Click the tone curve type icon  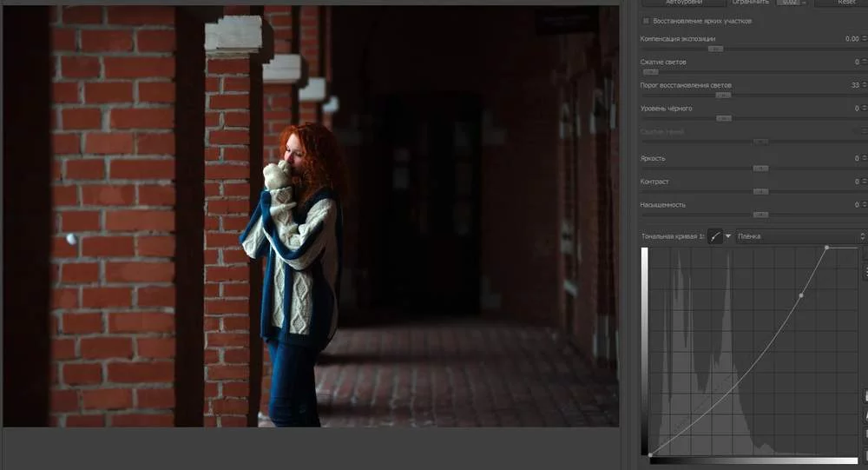(715, 236)
